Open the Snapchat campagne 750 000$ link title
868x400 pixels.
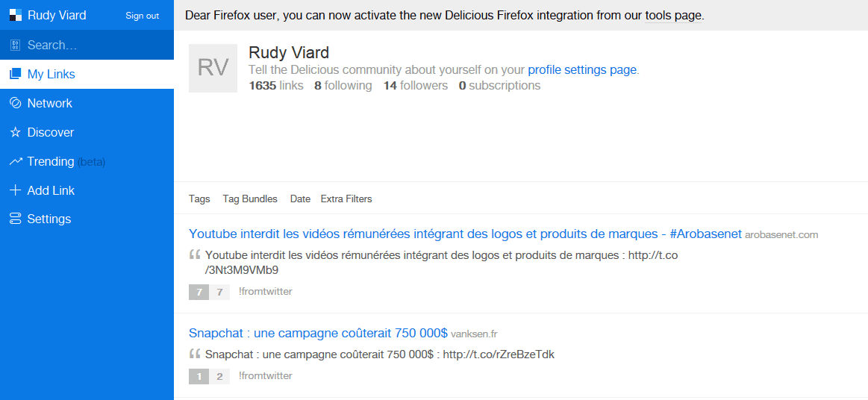tap(318, 333)
